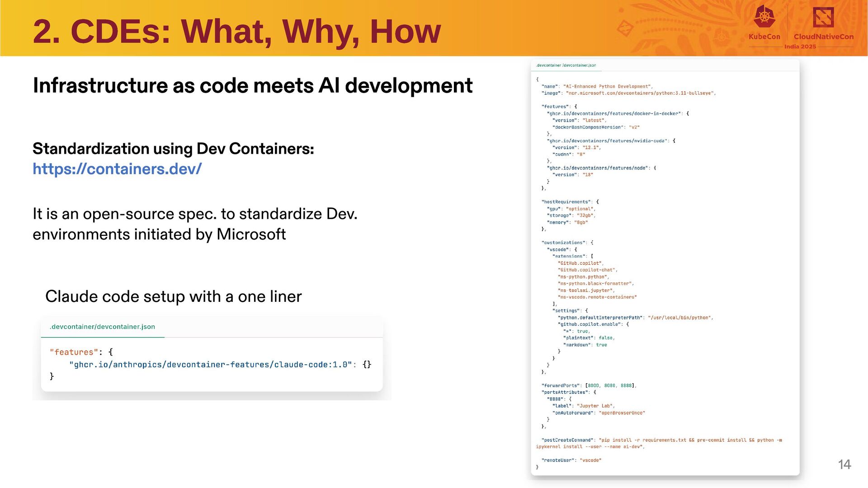Click the India 2025 label
The width and height of the screenshot is (868, 488).
coord(800,47)
